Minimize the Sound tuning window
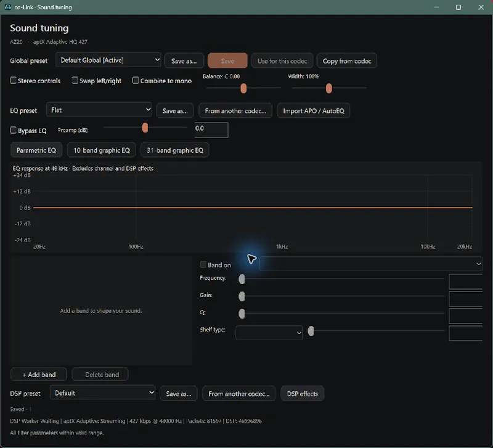Image resolution: width=493 pixels, height=448 pixels. pyautogui.click(x=436, y=7)
